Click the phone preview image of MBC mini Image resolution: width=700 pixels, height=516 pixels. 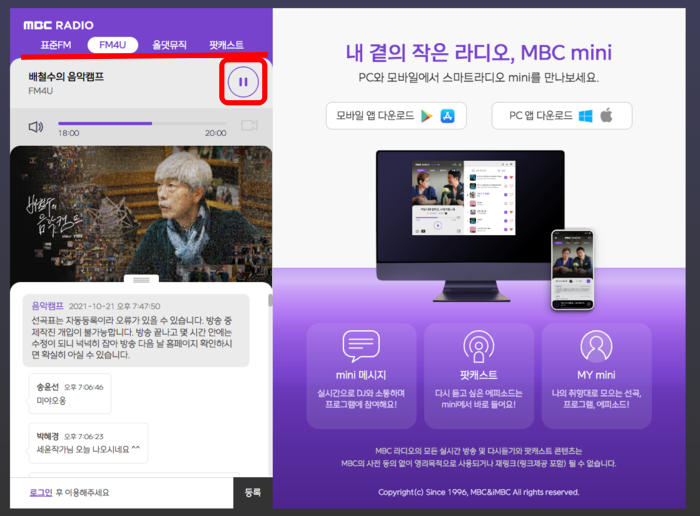coord(573,270)
